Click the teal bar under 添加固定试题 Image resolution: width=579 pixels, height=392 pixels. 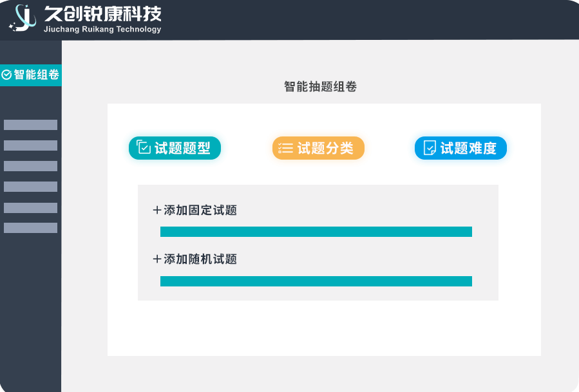coord(316,232)
